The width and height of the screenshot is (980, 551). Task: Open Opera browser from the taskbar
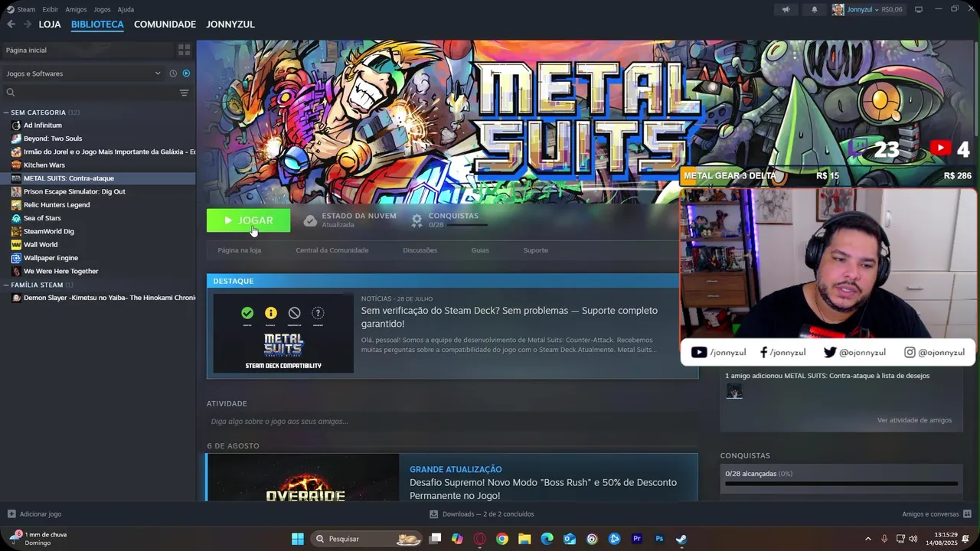click(480, 539)
